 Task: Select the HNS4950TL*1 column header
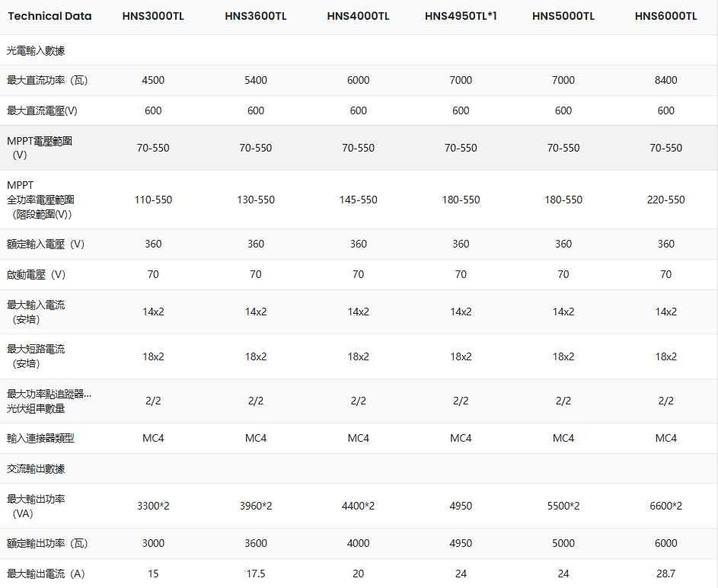[461, 16]
